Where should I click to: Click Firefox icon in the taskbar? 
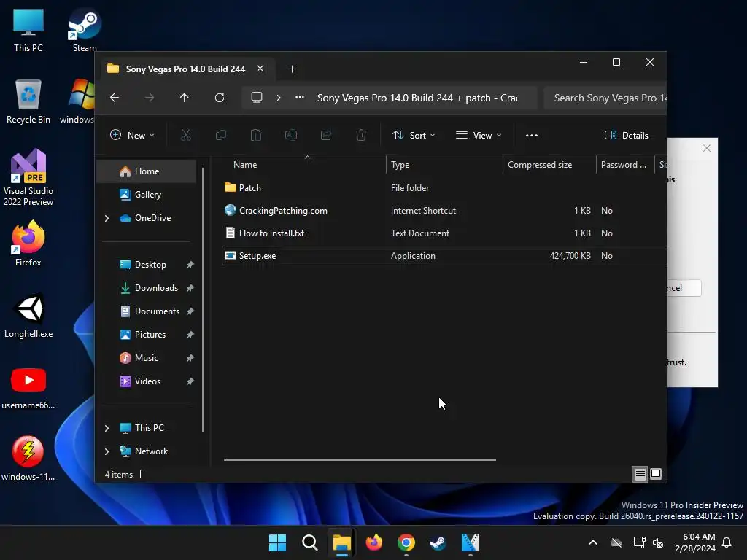(x=374, y=542)
